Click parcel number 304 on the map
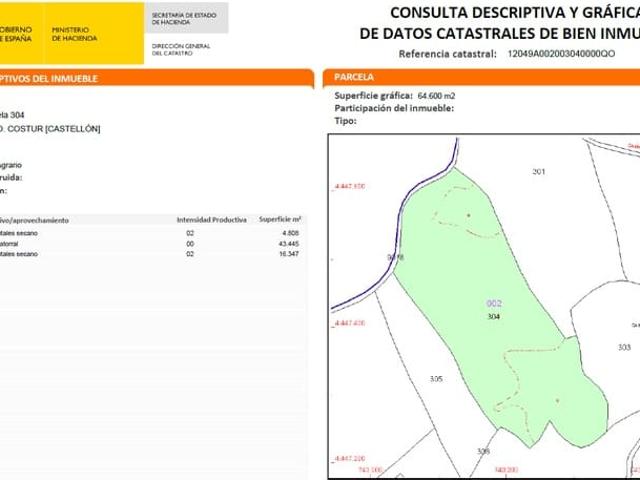This screenshot has width=640, height=480. (493, 317)
